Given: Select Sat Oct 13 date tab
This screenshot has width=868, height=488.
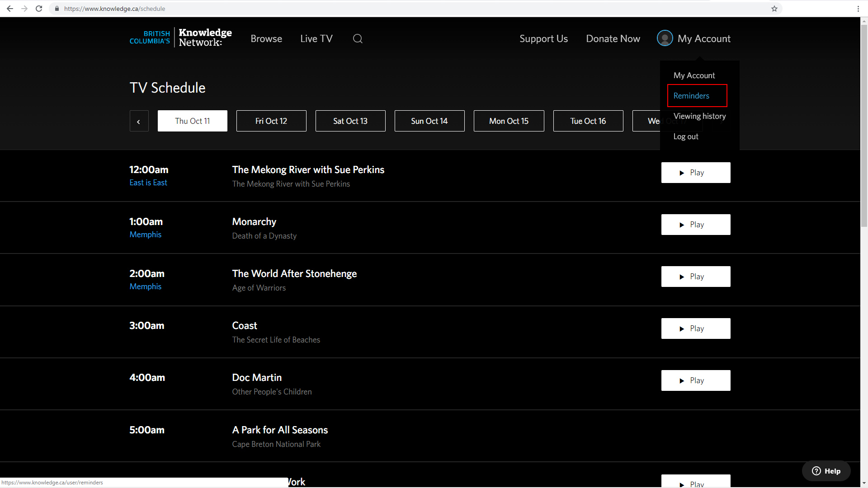Looking at the screenshot, I should [x=350, y=121].
